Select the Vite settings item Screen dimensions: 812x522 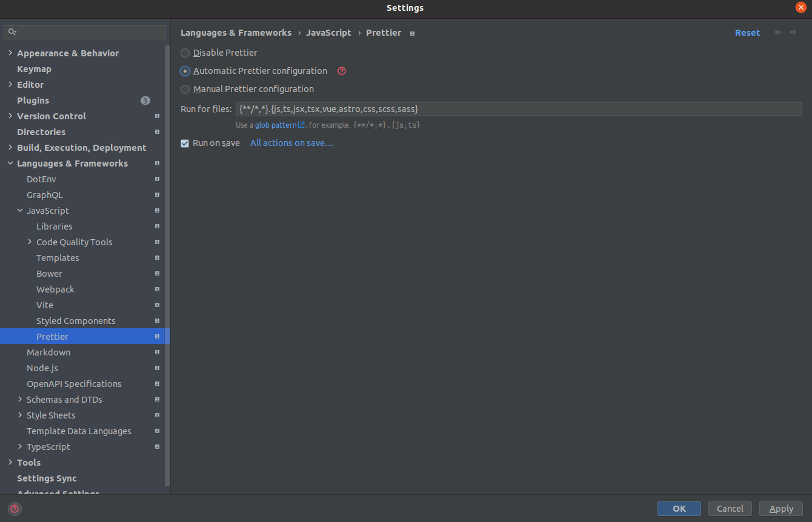pos(45,305)
